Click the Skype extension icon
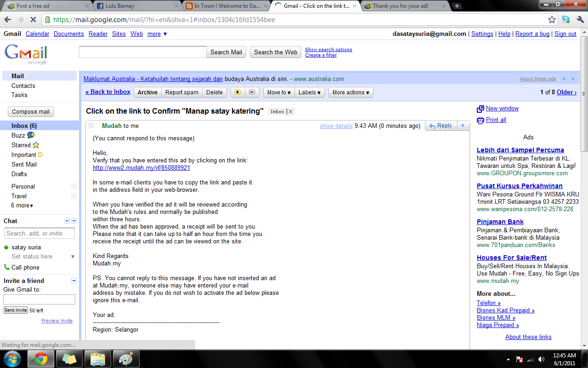This screenshot has width=588, height=368. (566, 20)
